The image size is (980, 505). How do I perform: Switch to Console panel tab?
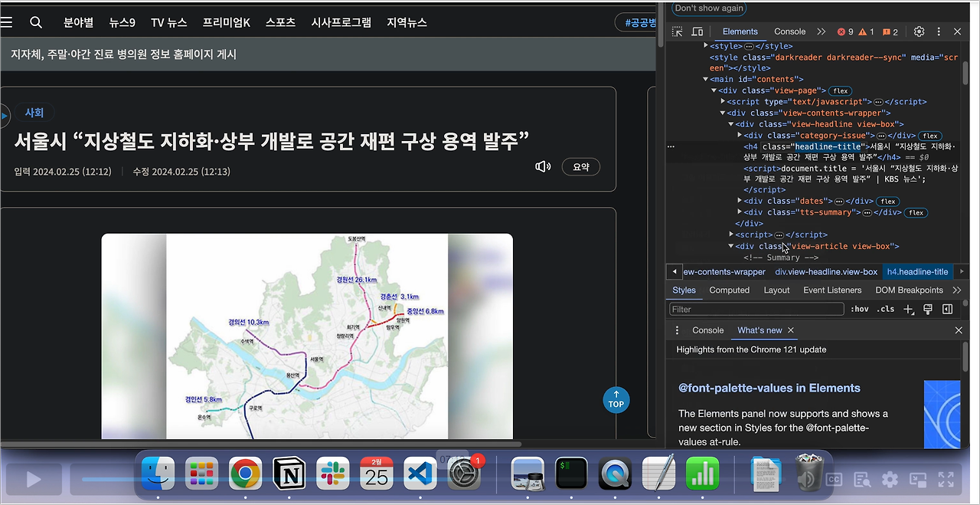[789, 31]
